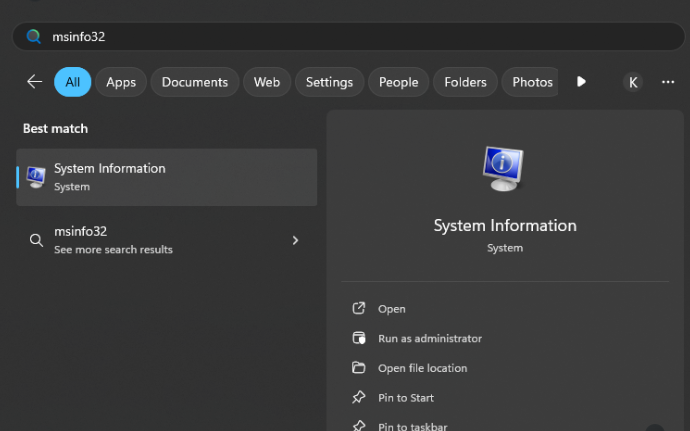
Task: Open System Information best match result
Action: [x=166, y=177]
